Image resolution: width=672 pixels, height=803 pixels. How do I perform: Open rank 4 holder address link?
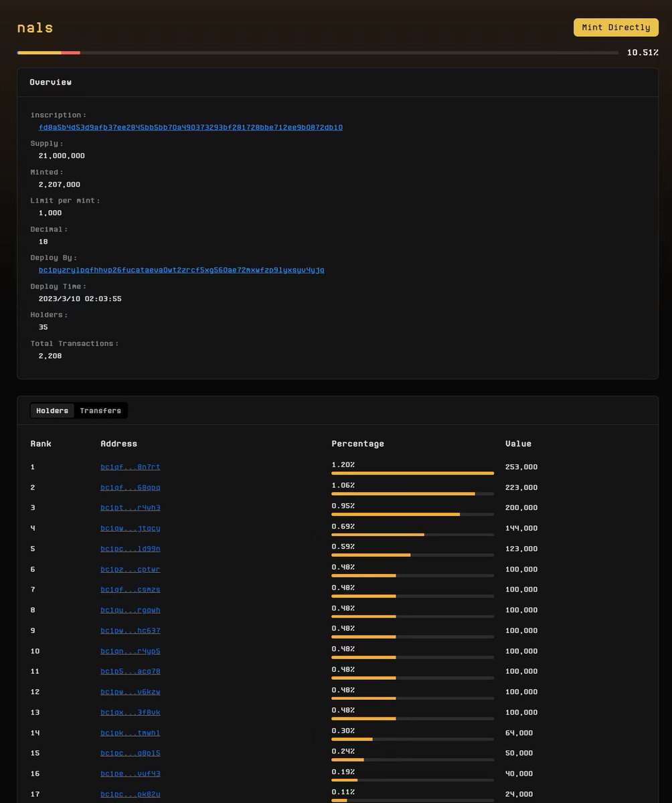(x=131, y=528)
